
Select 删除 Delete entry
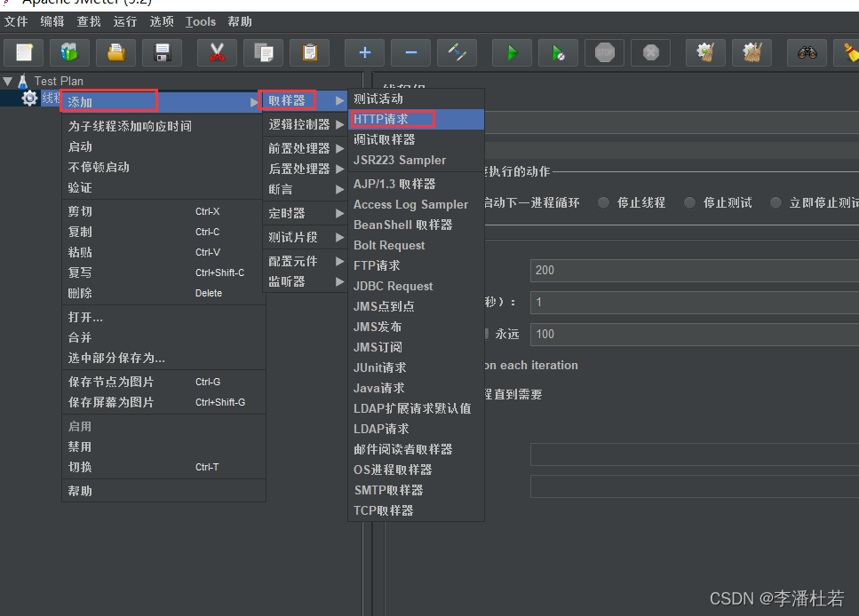pyautogui.click(x=163, y=293)
